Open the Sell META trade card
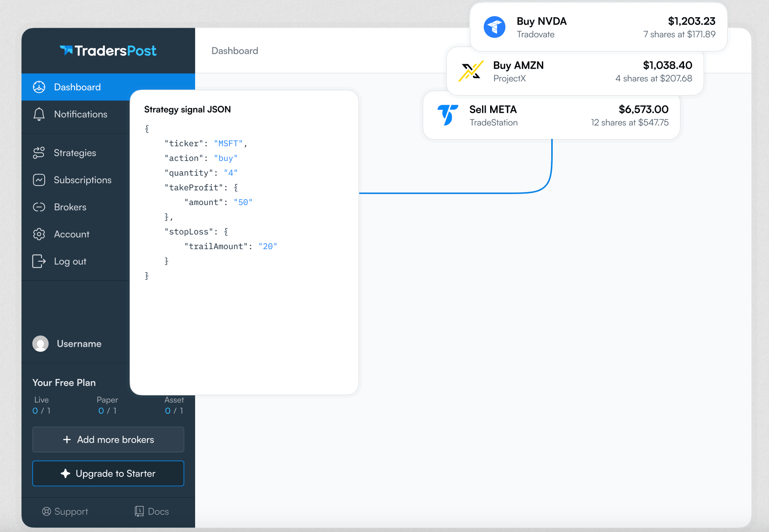769x532 pixels. (x=552, y=115)
